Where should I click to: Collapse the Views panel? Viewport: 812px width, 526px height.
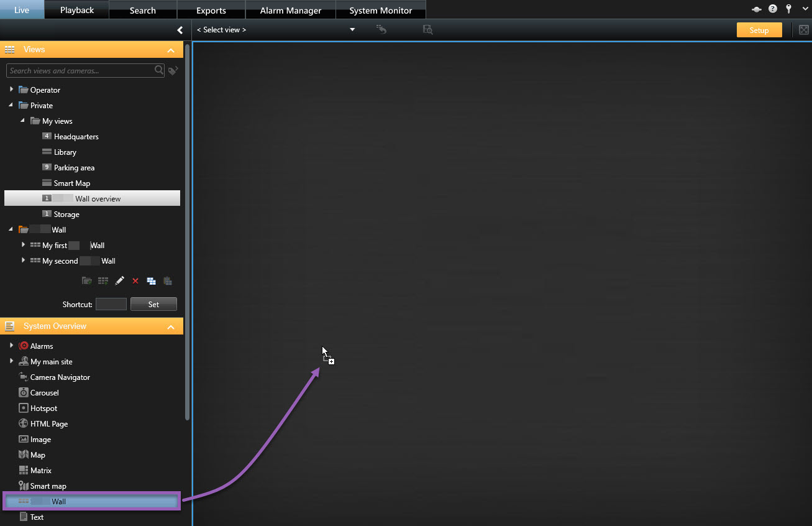pos(171,50)
